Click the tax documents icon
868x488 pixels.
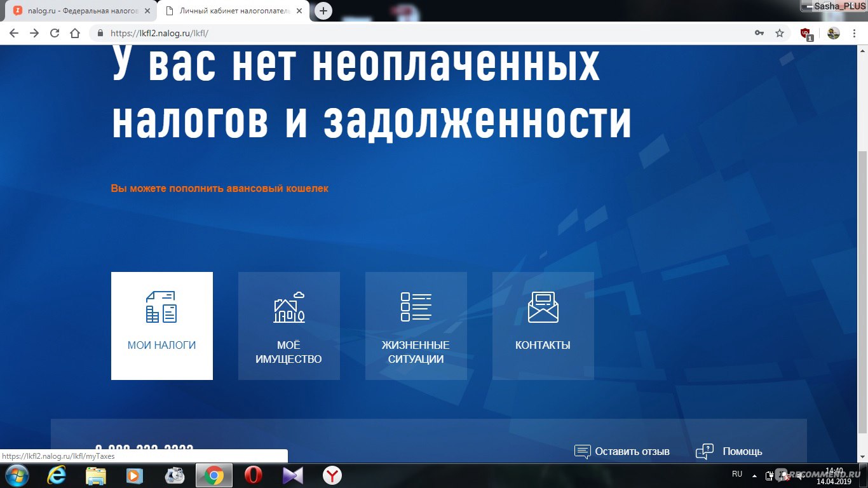click(x=161, y=307)
